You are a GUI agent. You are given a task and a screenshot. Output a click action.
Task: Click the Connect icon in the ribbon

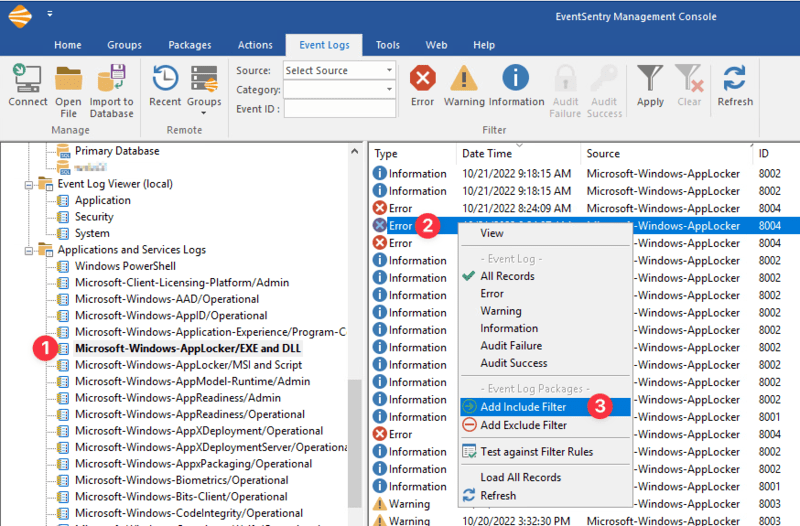pyautogui.click(x=27, y=79)
